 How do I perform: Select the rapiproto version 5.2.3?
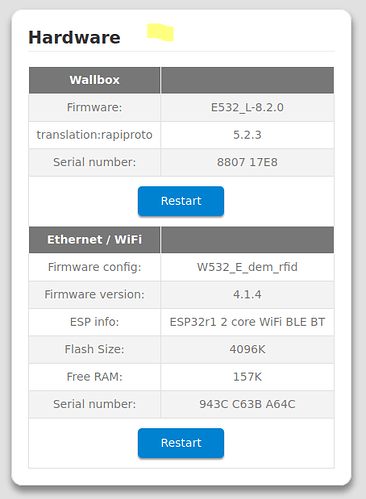(247, 135)
